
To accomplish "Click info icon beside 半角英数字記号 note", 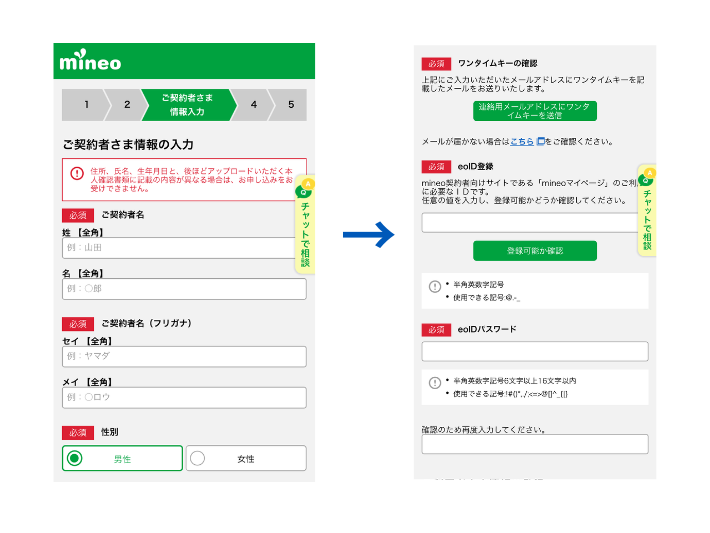I will [435, 287].
